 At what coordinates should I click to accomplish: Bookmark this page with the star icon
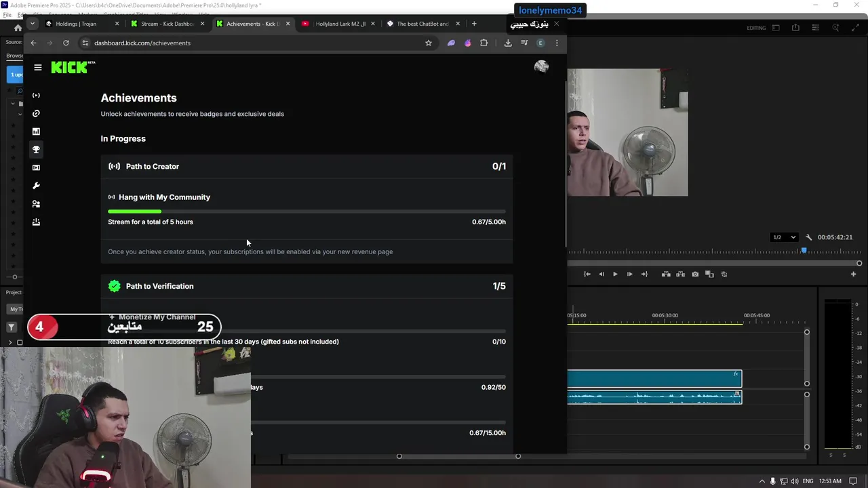click(x=429, y=43)
